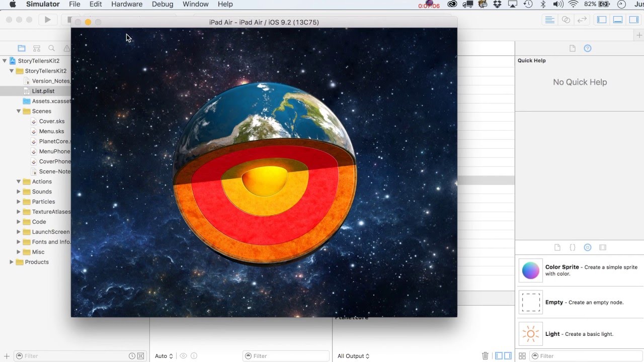Viewport: 644px width, 362px height.
Task: Click the object library Filter field
Action: (x=587, y=356)
